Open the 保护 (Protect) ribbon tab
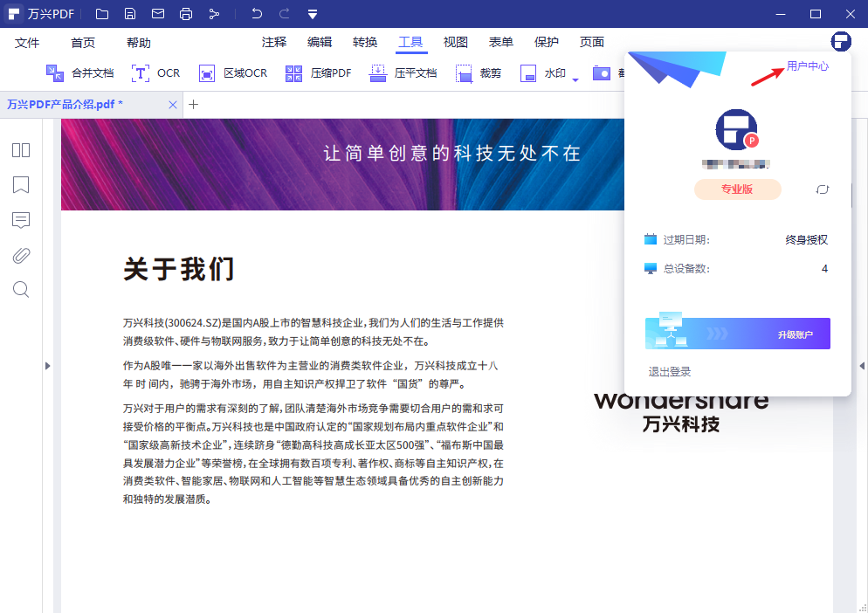The image size is (868, 613). pos(546,41)
